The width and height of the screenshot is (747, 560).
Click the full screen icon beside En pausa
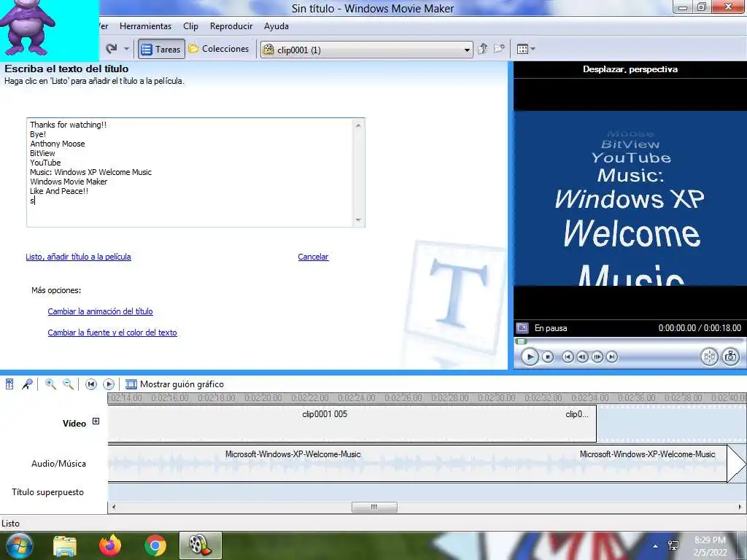522,328
